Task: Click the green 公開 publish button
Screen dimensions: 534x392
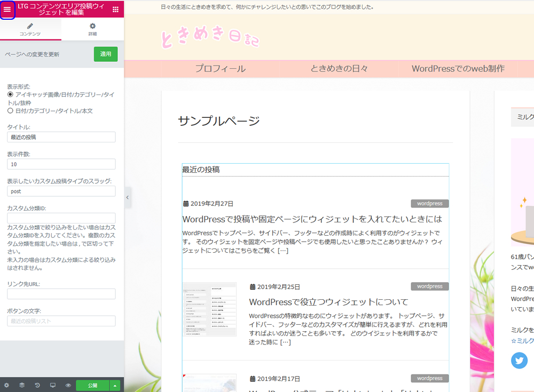Action: pos(92,385)
